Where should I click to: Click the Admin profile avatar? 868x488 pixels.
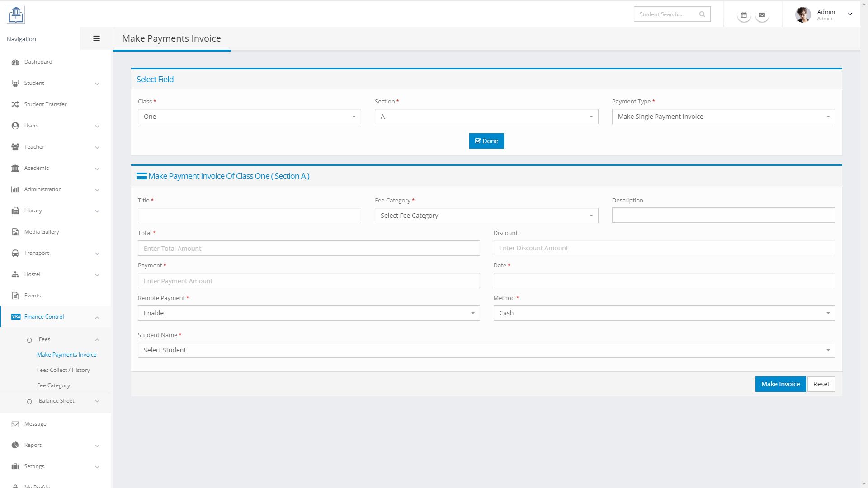(x=803, y=14)
